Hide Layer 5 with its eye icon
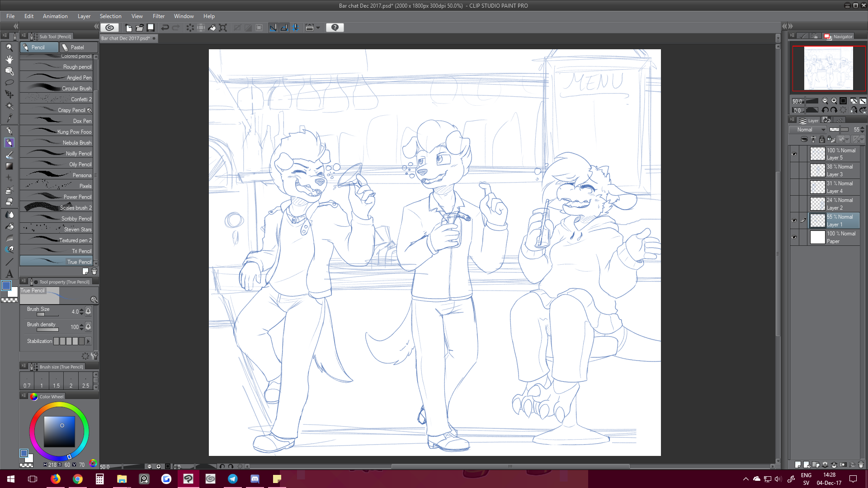868x488 pixels. (794, 154)
